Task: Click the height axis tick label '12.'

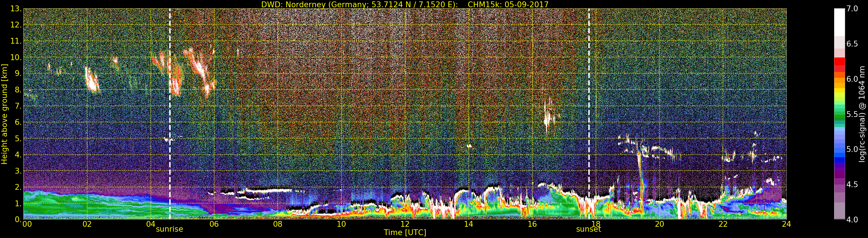Action: pos(16,25)
